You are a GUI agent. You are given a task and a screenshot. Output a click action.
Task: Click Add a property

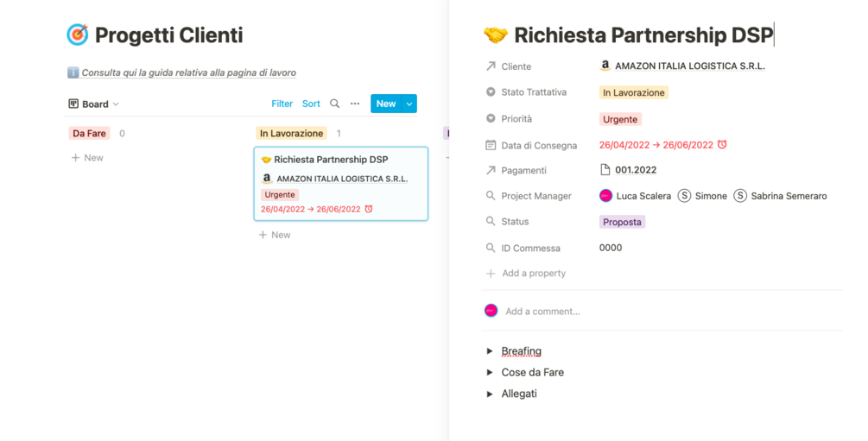click(533, 274)
